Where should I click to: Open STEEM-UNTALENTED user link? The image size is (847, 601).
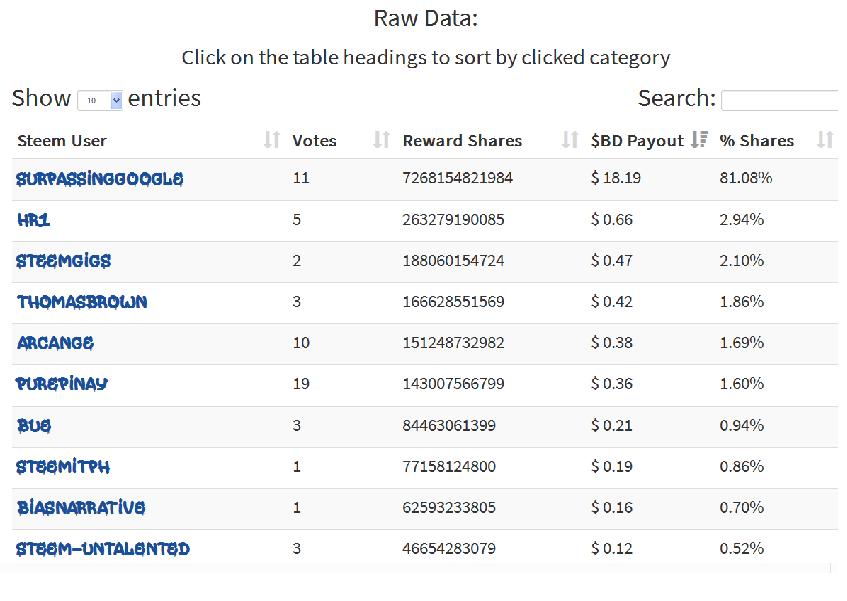pyautogui.click(x=103, y=549)
